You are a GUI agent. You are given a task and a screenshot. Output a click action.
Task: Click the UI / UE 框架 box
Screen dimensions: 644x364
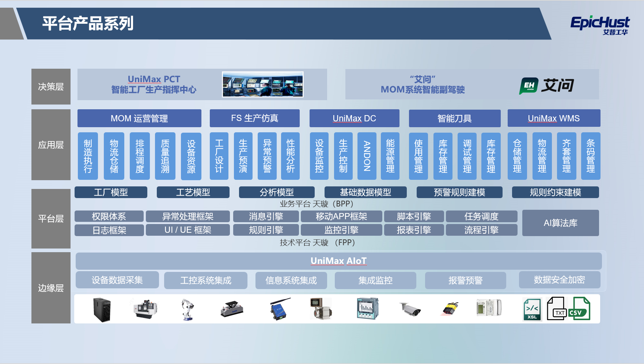click(x=188, y=230)
